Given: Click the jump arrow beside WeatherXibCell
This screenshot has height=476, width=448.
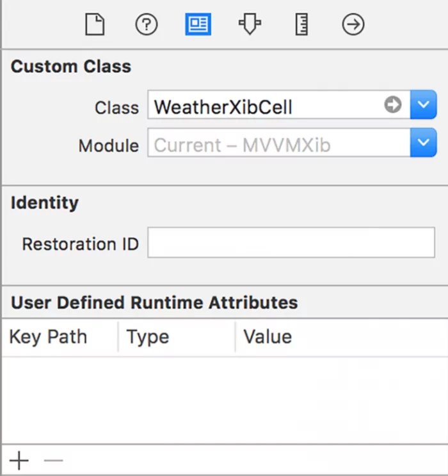Looking at the screenshot, I should 392,105.
